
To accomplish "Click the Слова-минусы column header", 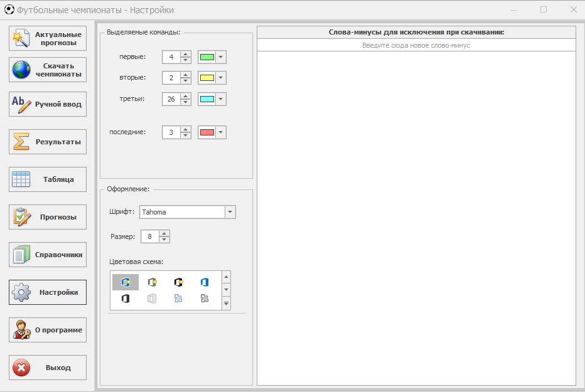I will [416, 33].
